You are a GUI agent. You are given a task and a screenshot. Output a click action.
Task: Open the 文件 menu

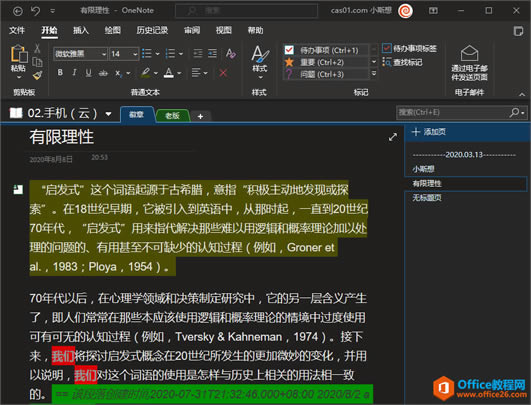click(x=17, y=30)
